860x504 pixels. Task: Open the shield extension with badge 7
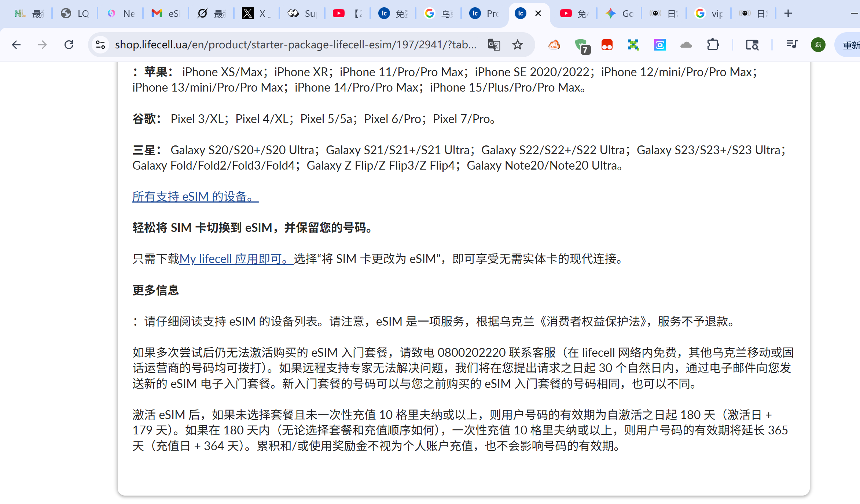(x=581, y=45)
